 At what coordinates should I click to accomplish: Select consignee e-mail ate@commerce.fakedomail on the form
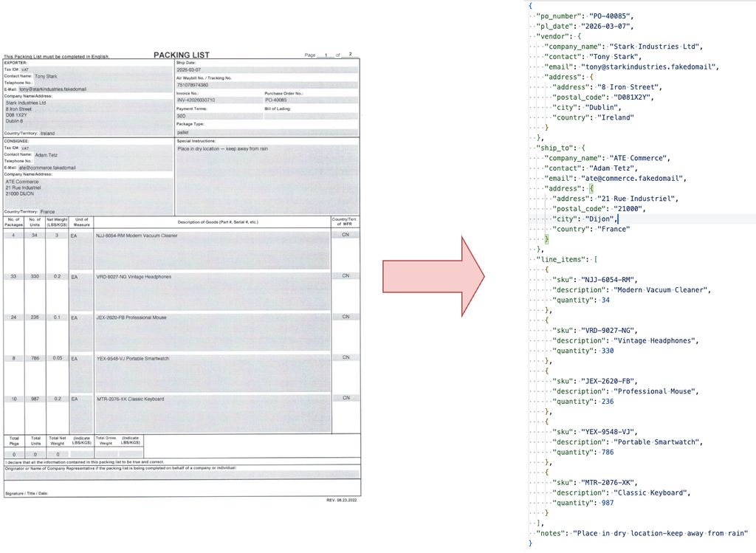point(47,168)
